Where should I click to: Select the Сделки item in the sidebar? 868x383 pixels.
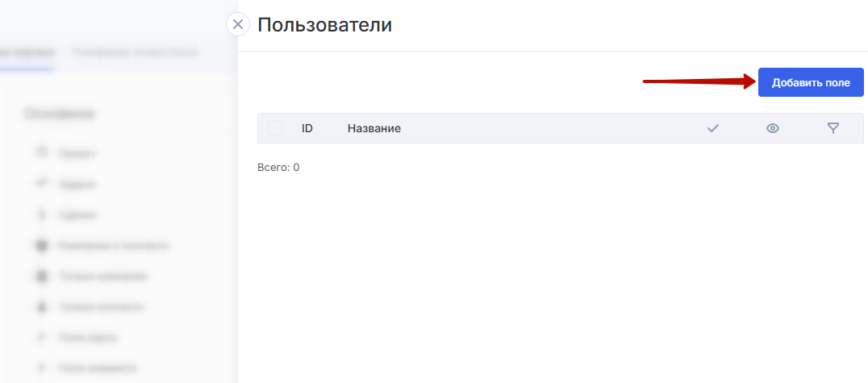coord(78,214)
